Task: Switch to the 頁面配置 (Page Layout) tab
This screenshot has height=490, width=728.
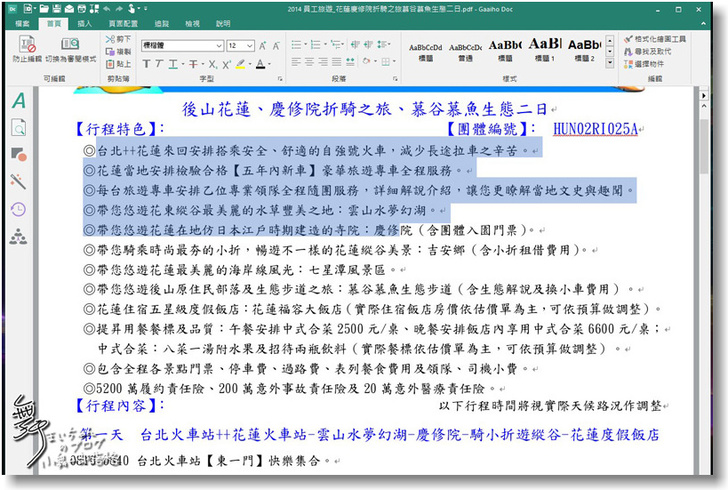Action: pyautogui.click(x=123, y=22)
